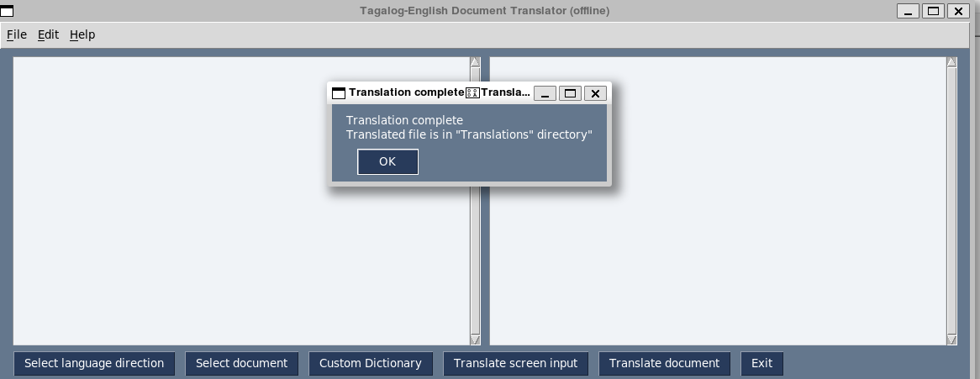The width and height of the screenshot is (980, 379).
Task: Maximize the main translator window
Action: (x=933, y=11)
